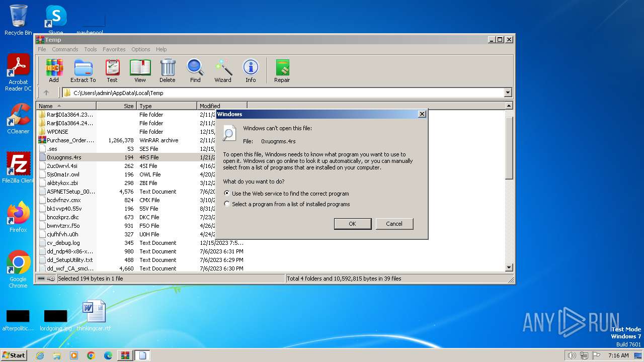The image size is (644, 362).
Task: Open Recycle Bin desktop icon
Action: coord(18,20)
